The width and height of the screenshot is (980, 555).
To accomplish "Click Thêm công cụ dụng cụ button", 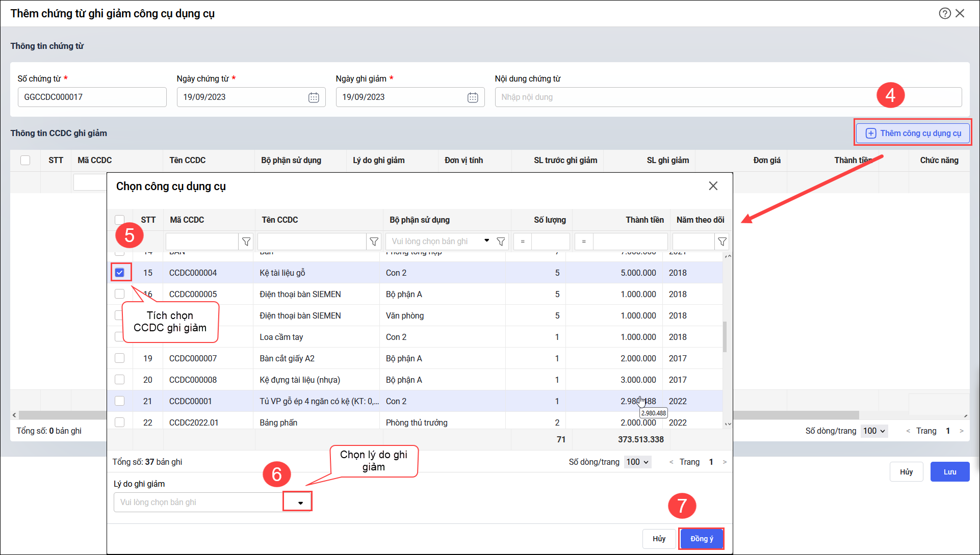I will pyautogui.click(x=913, y=133).
